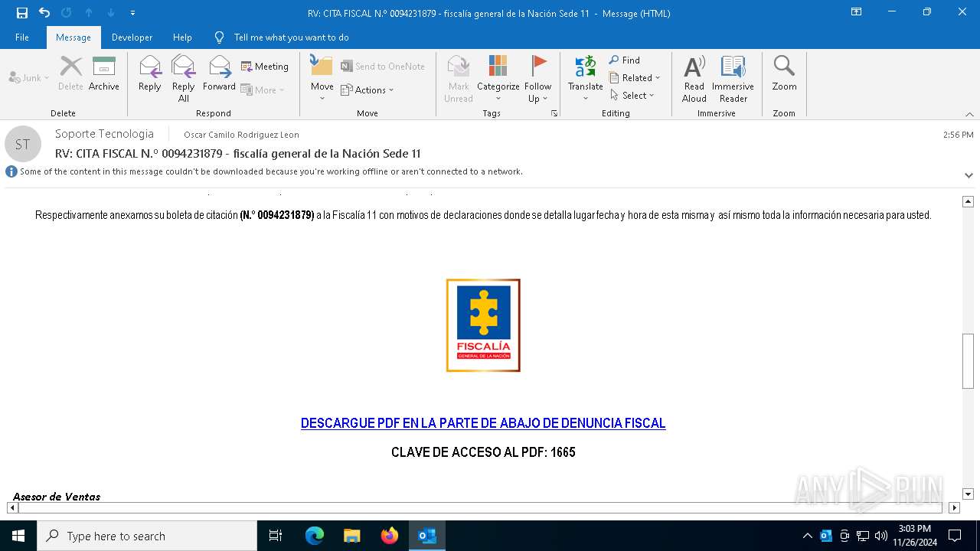
Task: Click the horizontal scrollbar right arrow
Action: (954, 507)
